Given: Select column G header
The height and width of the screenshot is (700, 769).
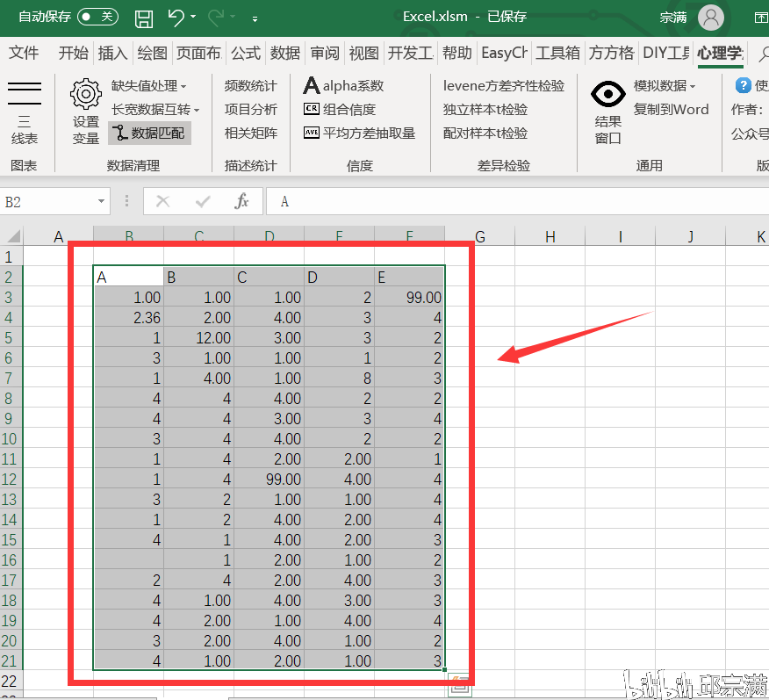Looking at the screenshot, I should coord(479,237).
